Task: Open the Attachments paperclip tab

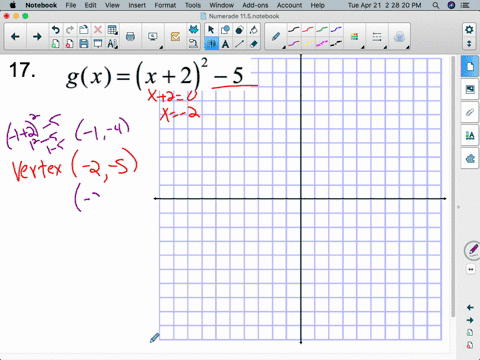Action: click(x=470, y=112)
